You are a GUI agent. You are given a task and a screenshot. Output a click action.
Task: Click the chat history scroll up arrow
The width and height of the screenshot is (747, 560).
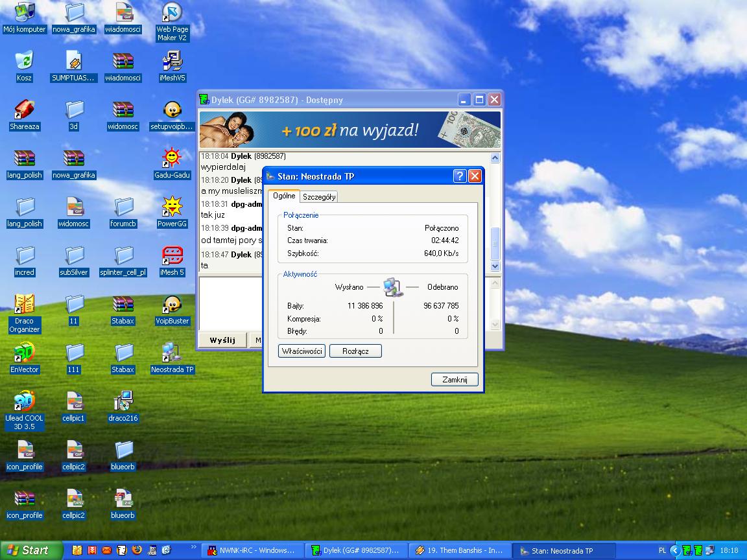click(x=495, y=157)
